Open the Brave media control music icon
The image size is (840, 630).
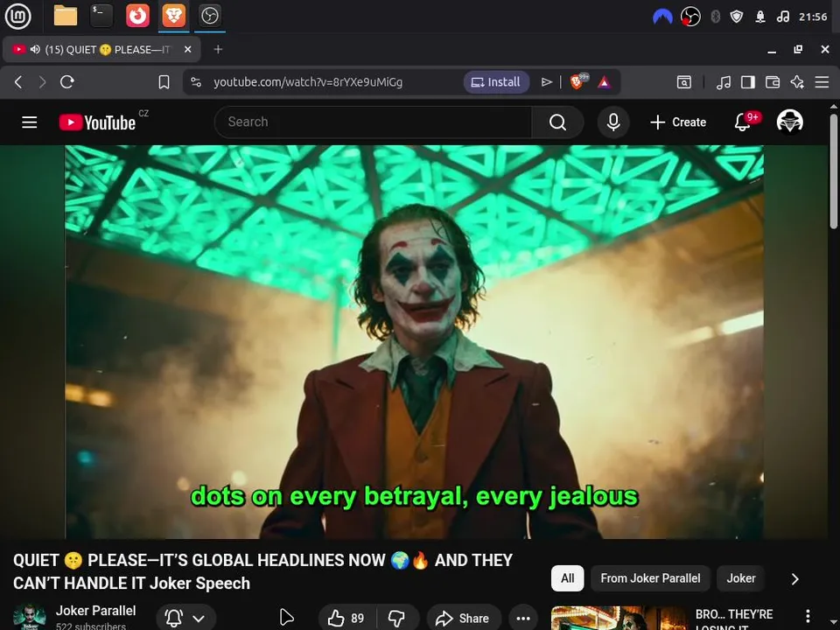point(724,82)
